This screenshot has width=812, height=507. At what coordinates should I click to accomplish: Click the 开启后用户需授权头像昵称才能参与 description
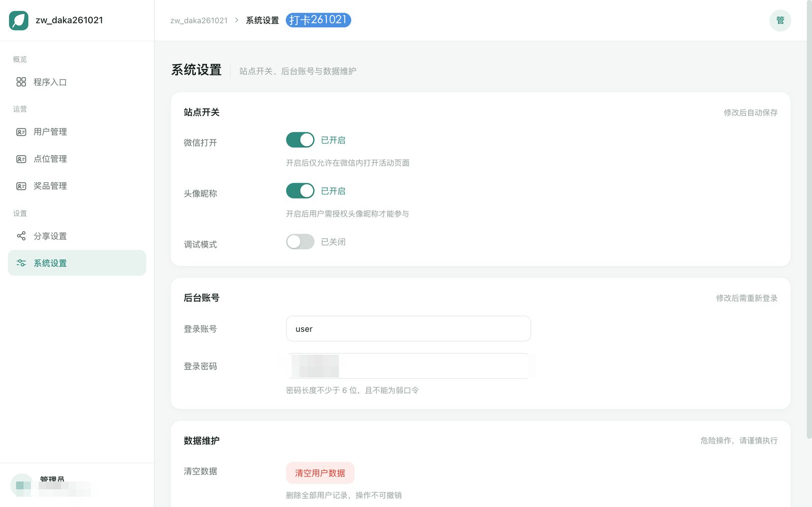point(348,214)
